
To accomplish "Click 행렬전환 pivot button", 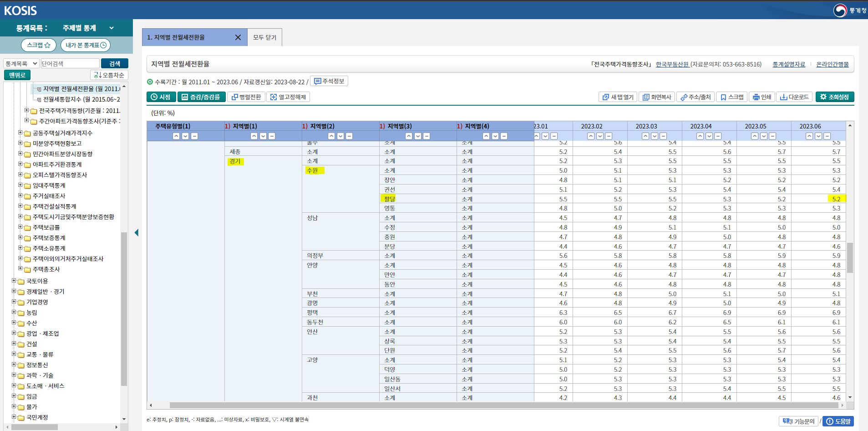I will pyautogui.click(x=246, y=97).
